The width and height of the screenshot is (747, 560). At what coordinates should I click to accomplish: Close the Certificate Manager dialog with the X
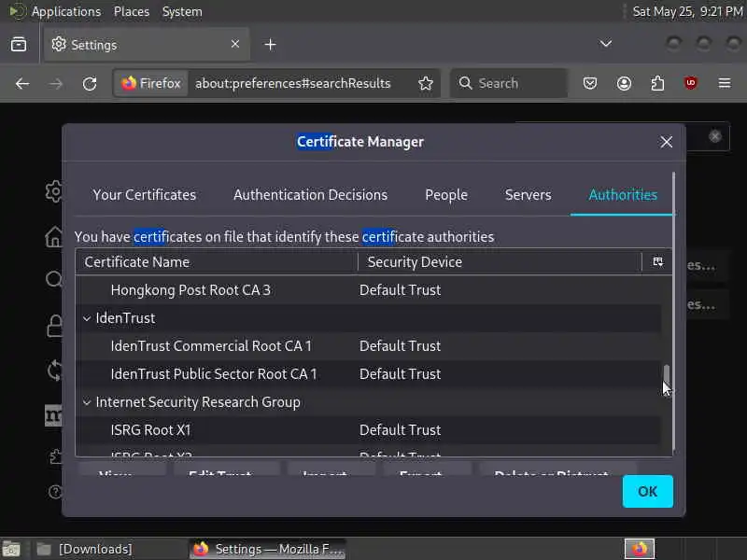point(666,142)
